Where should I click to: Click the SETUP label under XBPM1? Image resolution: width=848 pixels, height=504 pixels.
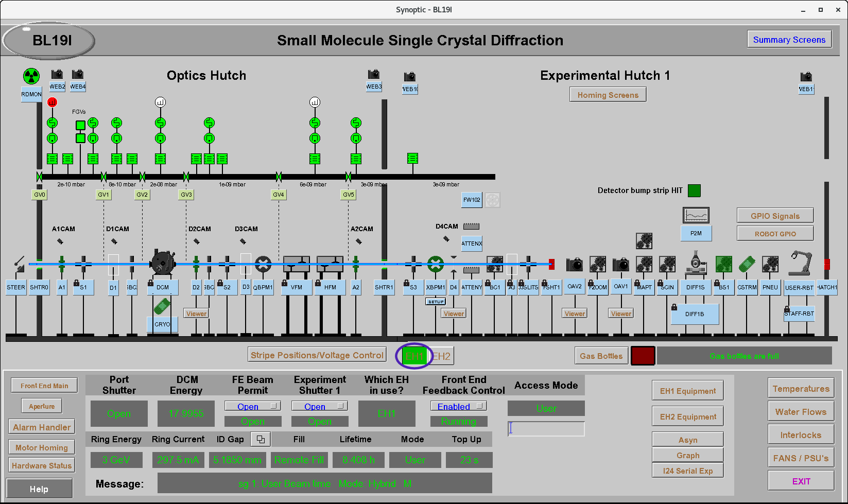pos(436,302)
